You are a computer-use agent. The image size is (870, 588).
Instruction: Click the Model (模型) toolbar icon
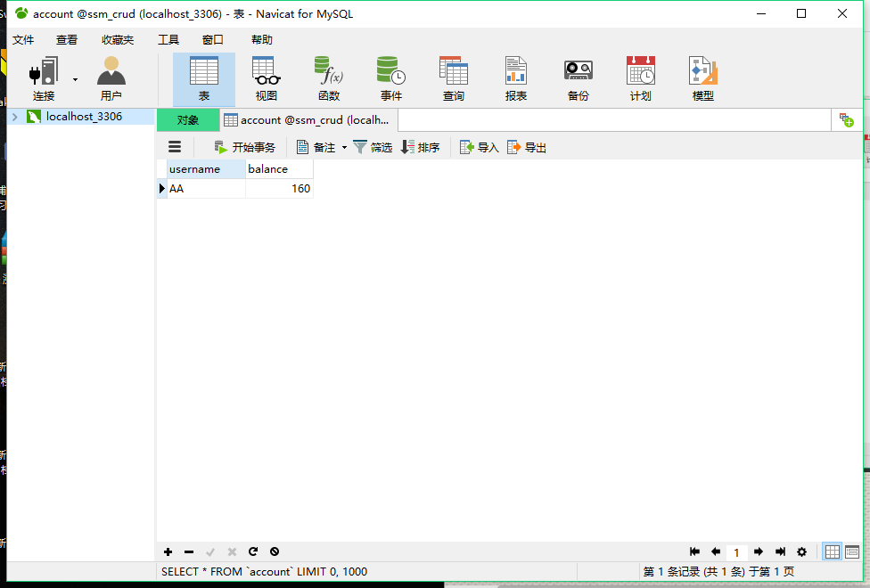pos(702,72)
